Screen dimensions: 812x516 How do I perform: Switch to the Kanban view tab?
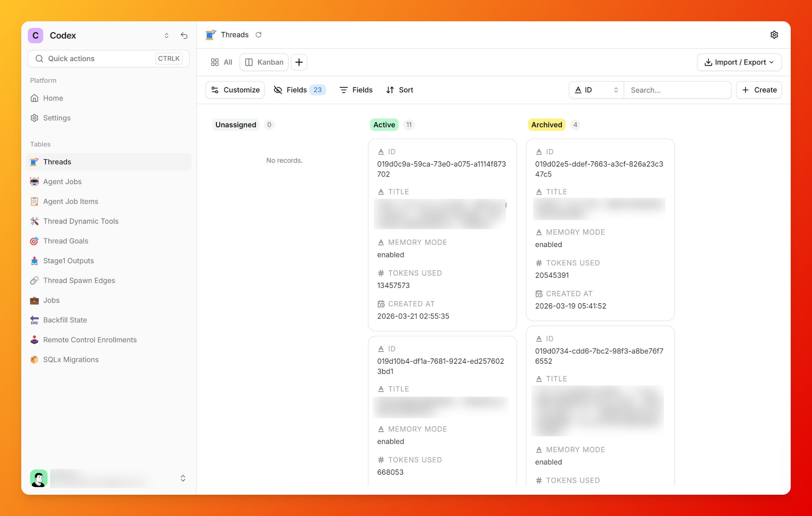(x=264, y=62)
